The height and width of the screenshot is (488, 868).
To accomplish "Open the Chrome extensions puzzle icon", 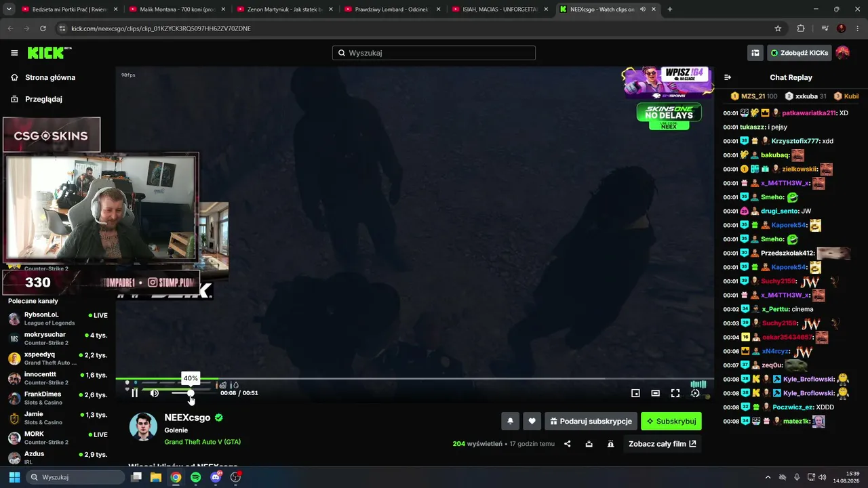I will [801, 28].
